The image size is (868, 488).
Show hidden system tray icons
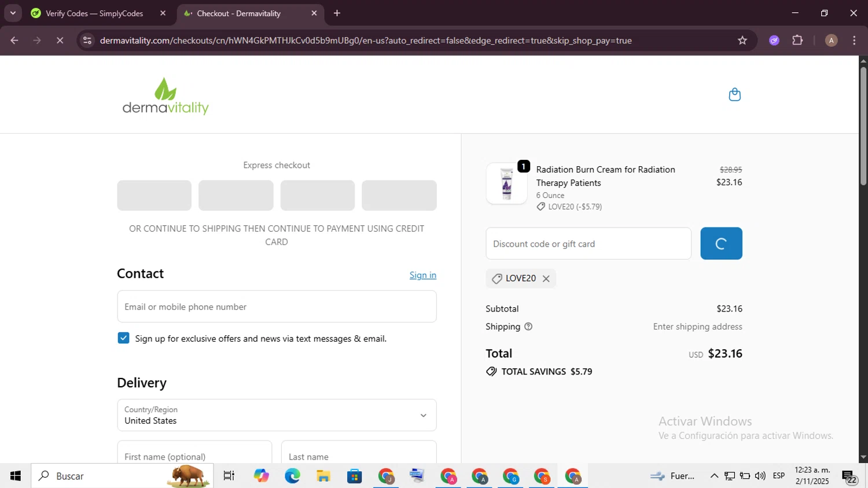click(x=714, y=476)
